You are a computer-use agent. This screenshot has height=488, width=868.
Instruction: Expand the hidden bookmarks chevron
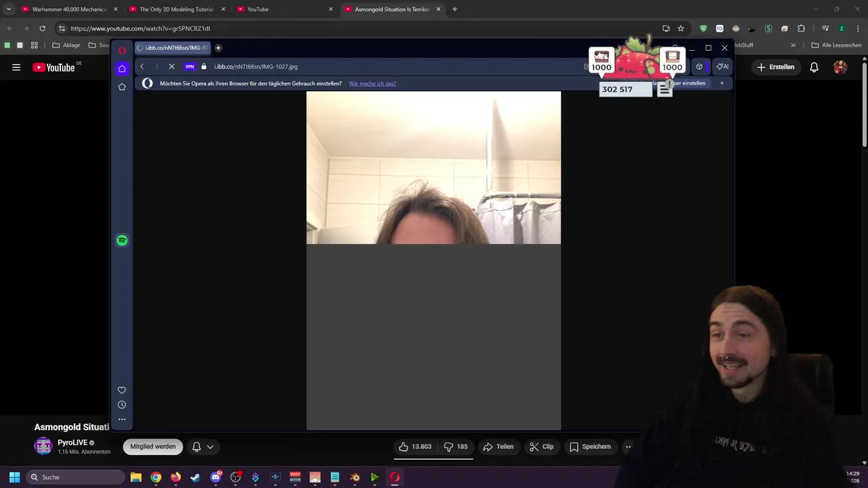[793, 45]
